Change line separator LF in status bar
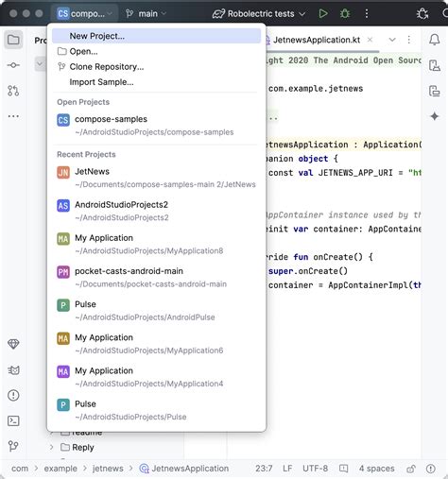This screenshot has width=448, height=479. [287, 469]
